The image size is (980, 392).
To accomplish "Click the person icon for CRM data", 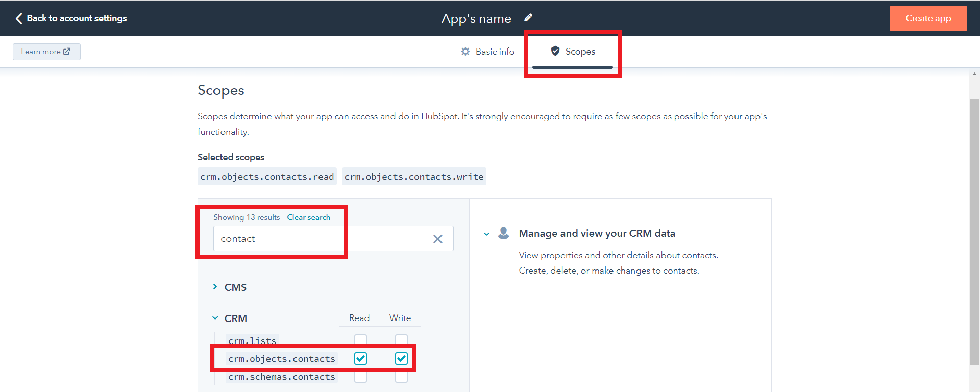I will (x=504, y=233).
